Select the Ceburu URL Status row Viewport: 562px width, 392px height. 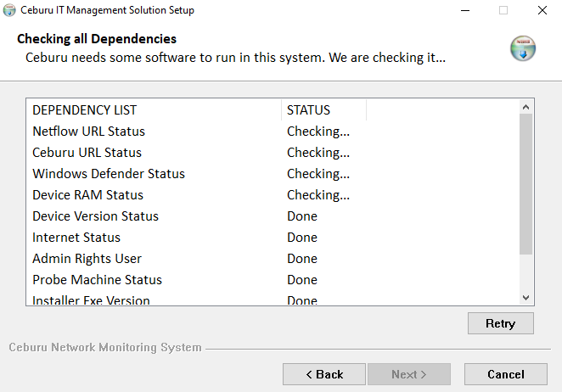[x=273, y=152]
